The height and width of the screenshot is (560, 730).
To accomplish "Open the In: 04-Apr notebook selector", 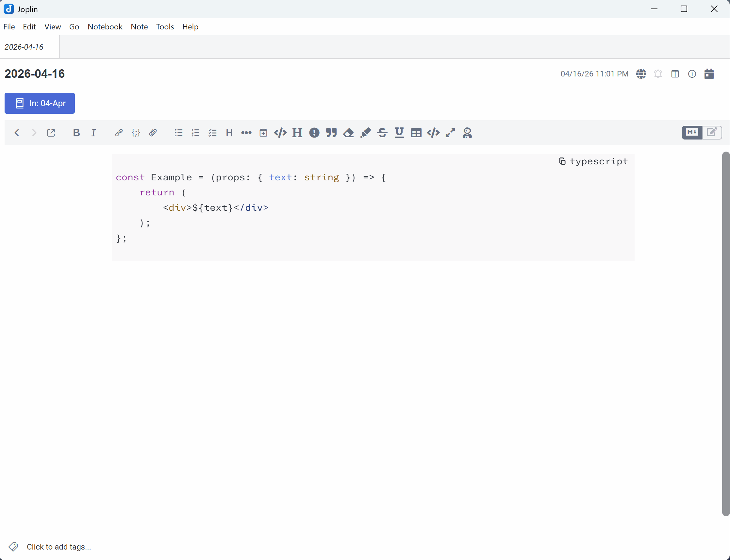I will 40,103.
